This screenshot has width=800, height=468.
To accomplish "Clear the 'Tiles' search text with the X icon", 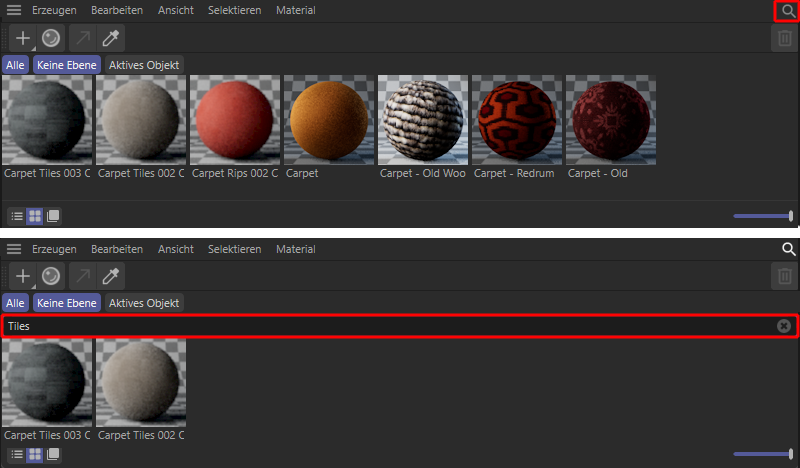I will (784, 326).
